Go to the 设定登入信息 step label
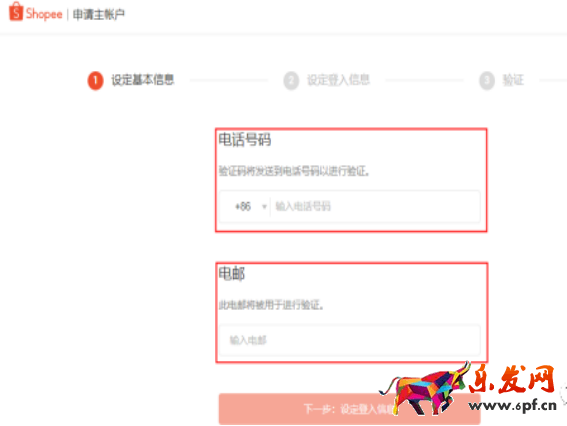This screenshot has width=567, height=426. (338, 80)
